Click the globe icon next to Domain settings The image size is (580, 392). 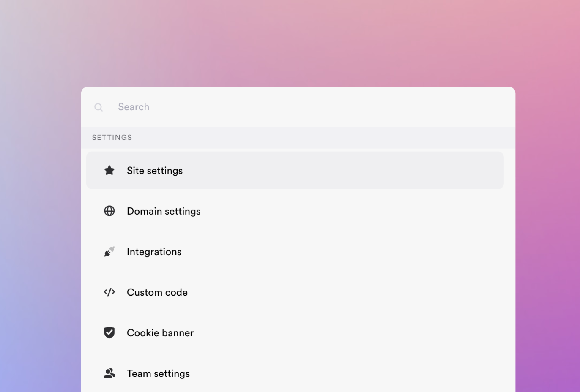[x=109, y=211]
